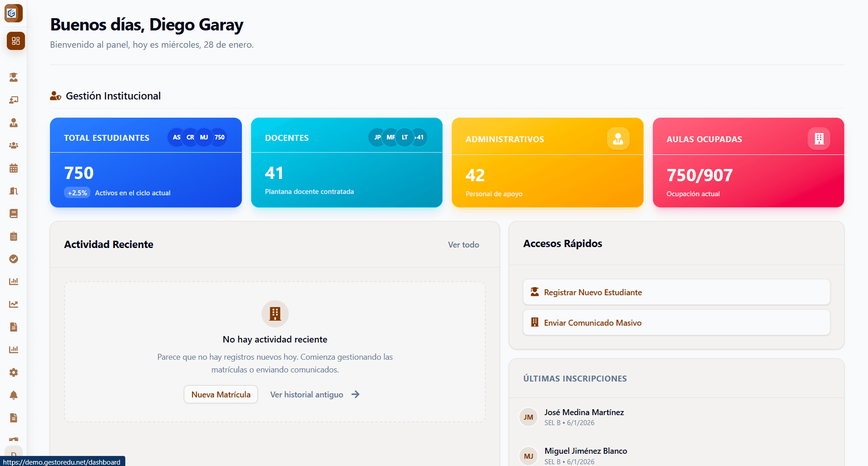868x466 pixels.
Task: Open the line chart trend sidebar icon
Action: pyautogui.click(x=14, y=304)
